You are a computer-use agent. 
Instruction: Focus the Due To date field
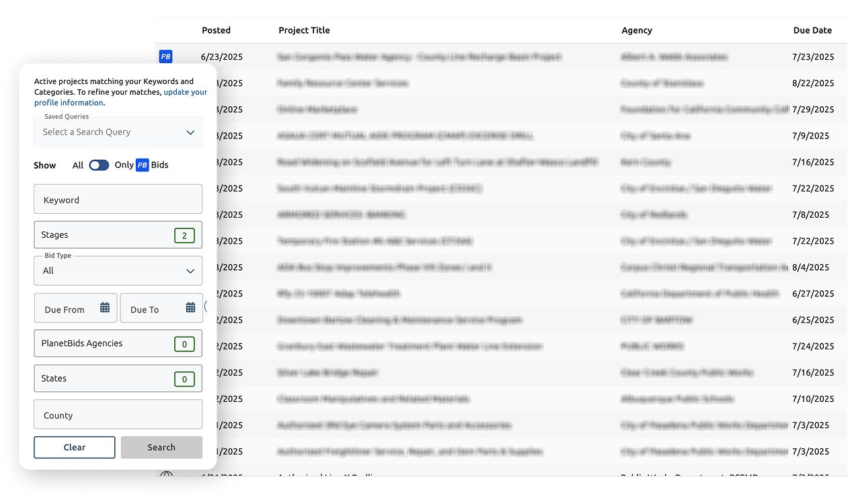coord(161,308)
